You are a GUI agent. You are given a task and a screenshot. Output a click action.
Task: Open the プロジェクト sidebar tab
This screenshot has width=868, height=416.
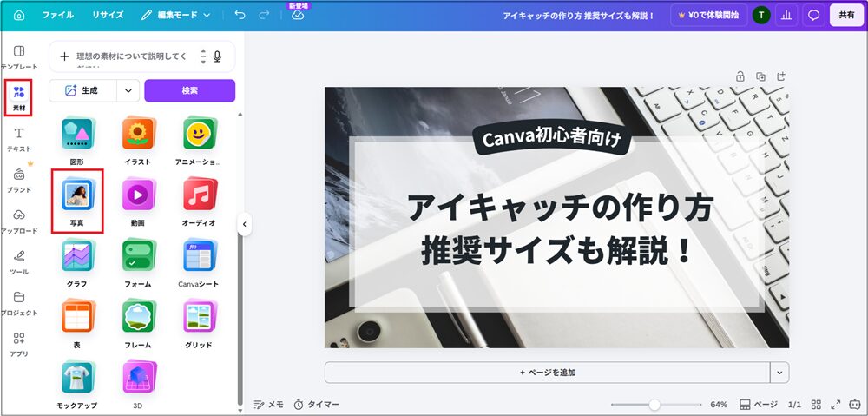click(19, 304)
